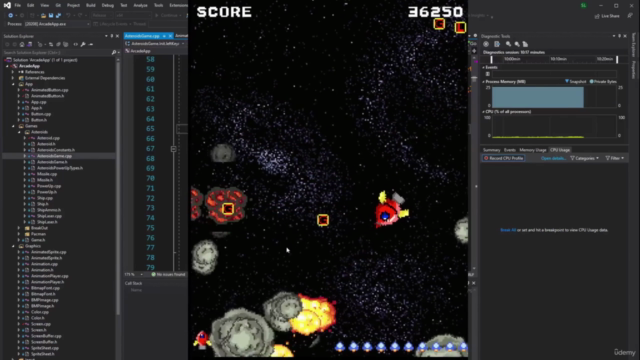
Task: Collapse the Graphics folder
Action: (x=13, y=246)
